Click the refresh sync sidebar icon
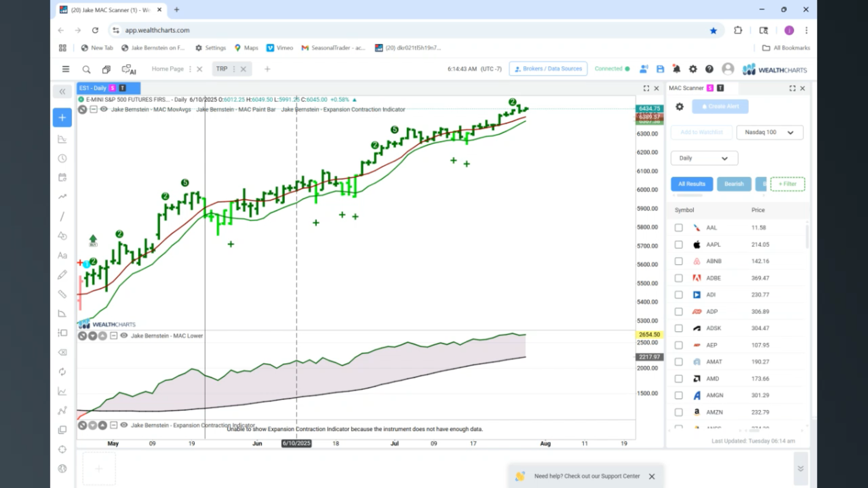The height and width of the screenshot is (488, 868). tap(62, 372)
